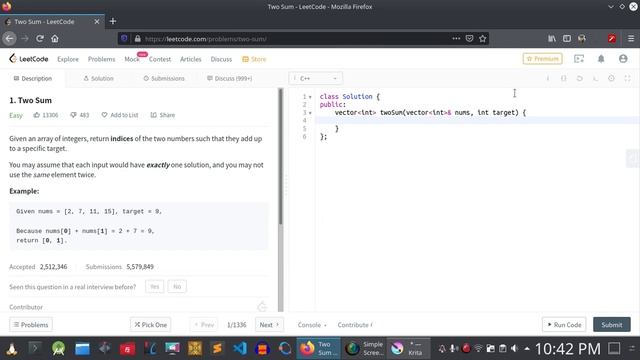The image size is (640, 360).
Task: Pick a random problem with Pick One
Action: tap(151, 325)
